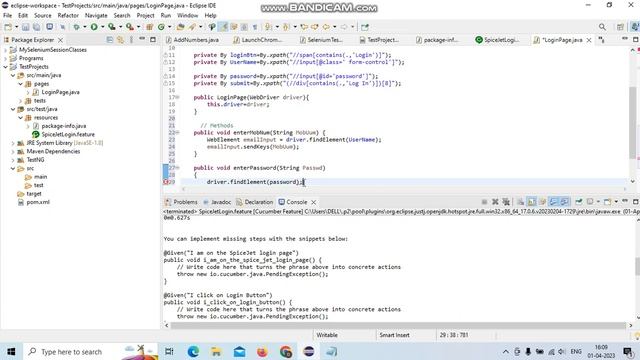This screenshot has width=640, height=360.
Task: Select pom.xml in Package Explorer
Action: click(x=38, y=202)
